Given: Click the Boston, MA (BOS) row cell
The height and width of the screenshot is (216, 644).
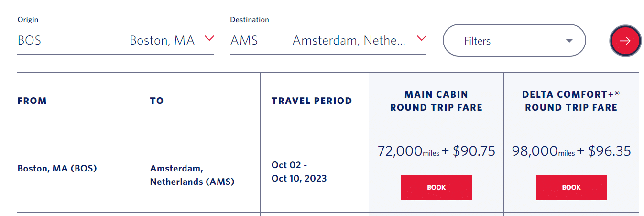Looking at the screenshot, I should tap(57, 169).
